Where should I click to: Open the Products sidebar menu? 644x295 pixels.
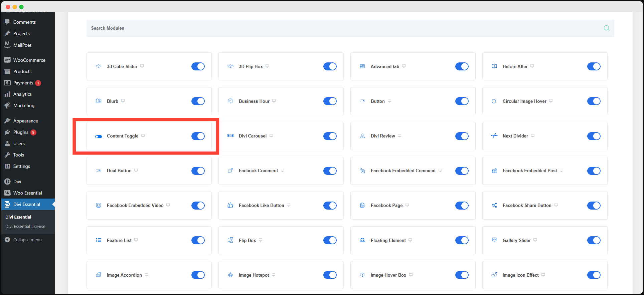[x=28, y=71]
